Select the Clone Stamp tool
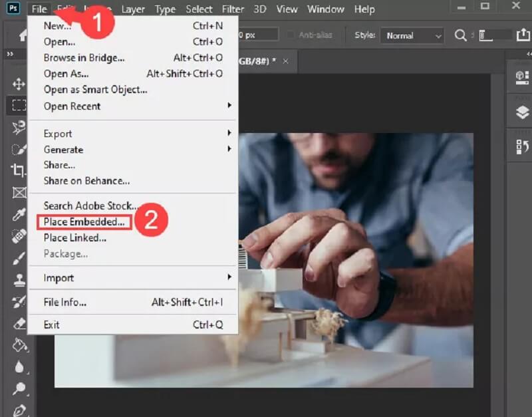This screenshot has width=532, height=417. coord(19,280)
